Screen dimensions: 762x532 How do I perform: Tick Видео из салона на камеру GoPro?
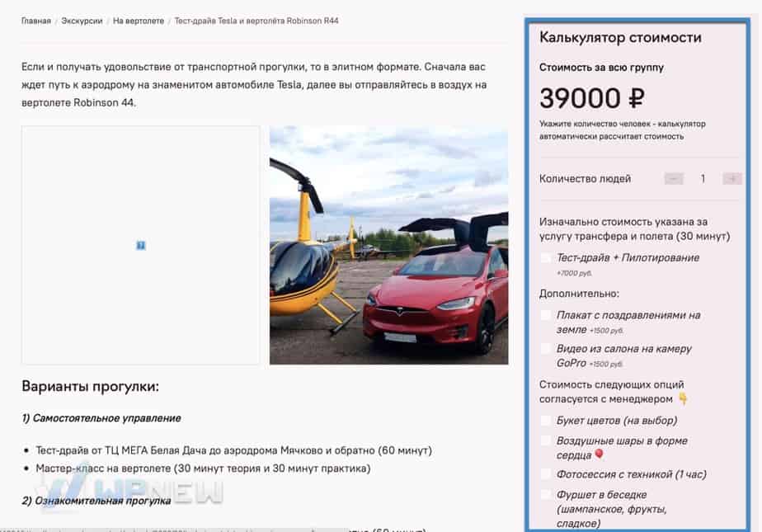click(x=546, y=349)
